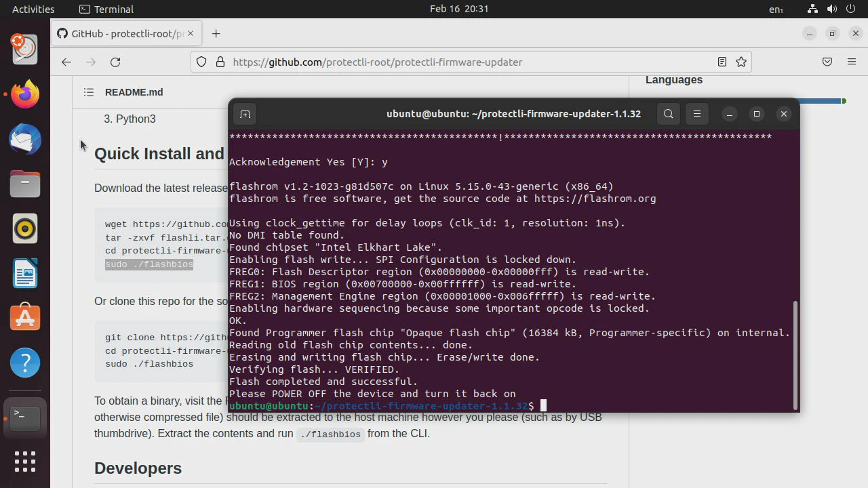This screenshot has width=868, height=488.
Task: Click 'Flash completed and successful.' line
Action: click(323, 382)
